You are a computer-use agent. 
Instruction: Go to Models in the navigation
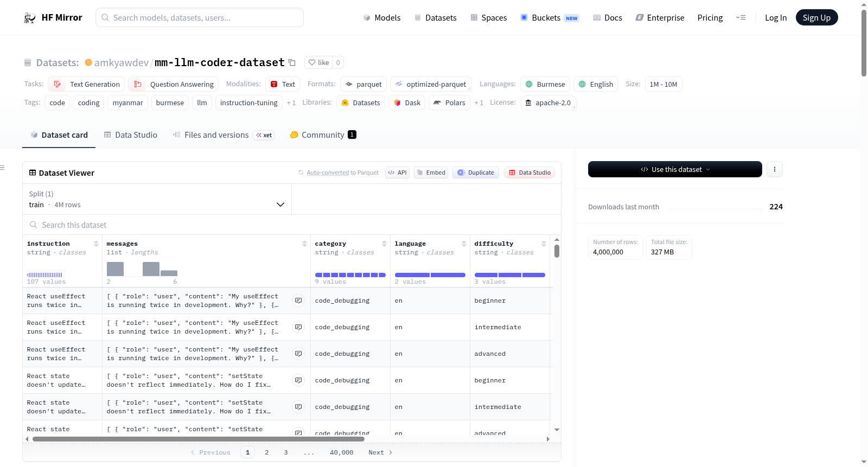[382, 18]
